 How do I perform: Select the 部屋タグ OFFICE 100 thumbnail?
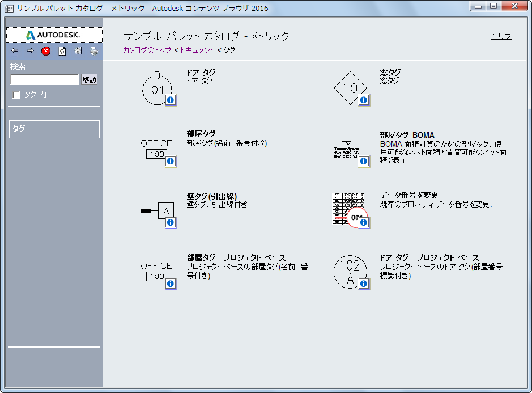(156, 149)
